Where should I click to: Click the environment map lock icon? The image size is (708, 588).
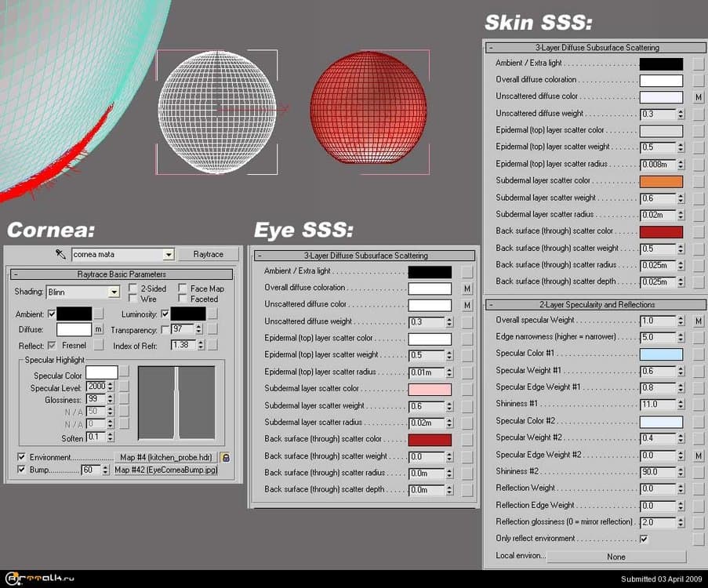coord(225,457)
